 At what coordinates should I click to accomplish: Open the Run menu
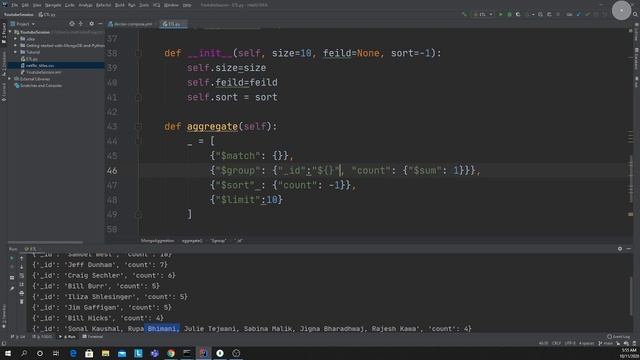[x=131, y=5]
